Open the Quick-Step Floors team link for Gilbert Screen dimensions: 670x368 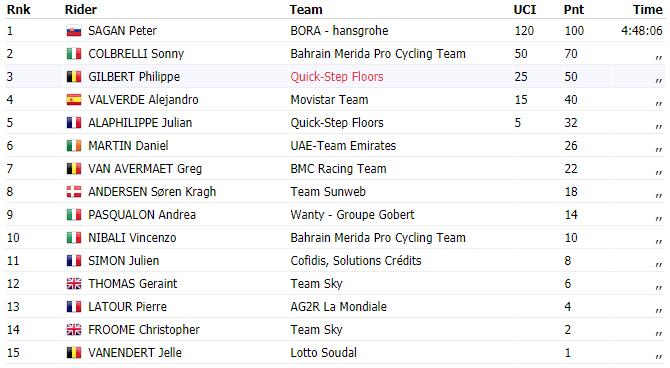tap(337, 77)
